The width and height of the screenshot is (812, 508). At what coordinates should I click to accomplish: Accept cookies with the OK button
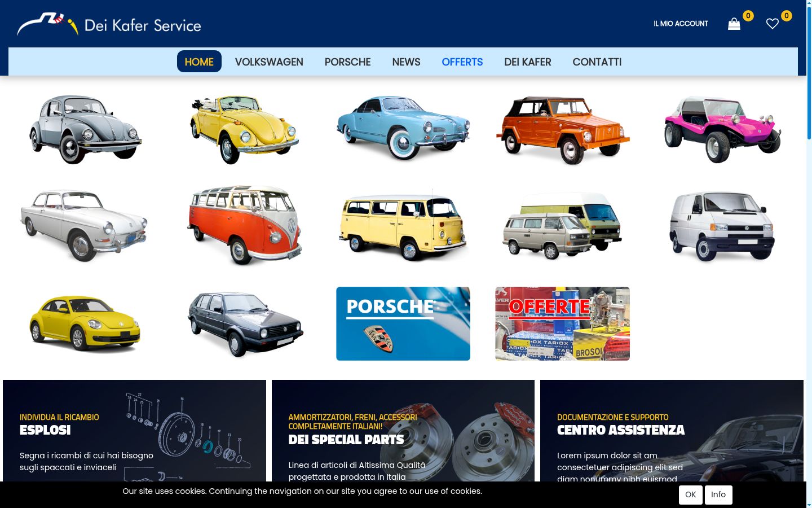pyautogui.click(x=691, y=494)
